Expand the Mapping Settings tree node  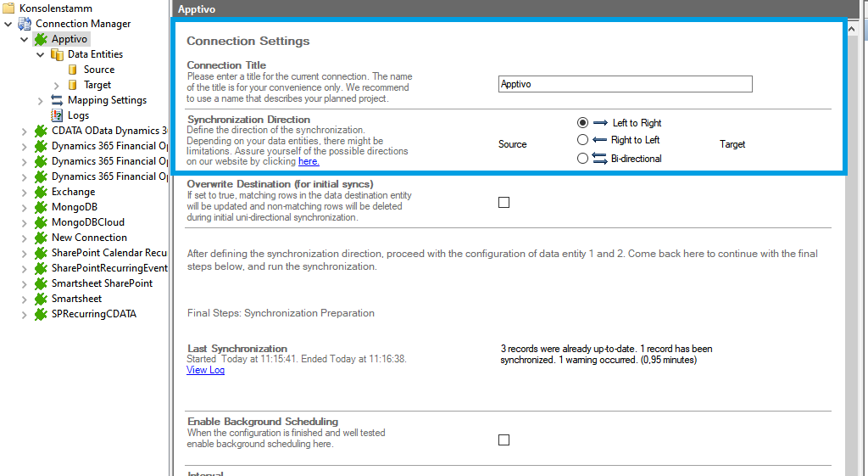40,100
